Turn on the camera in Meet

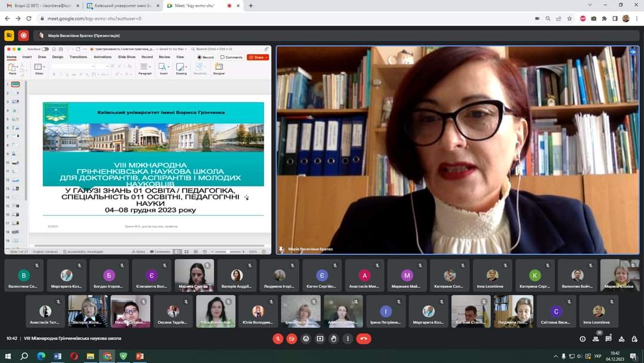[292, 339]
